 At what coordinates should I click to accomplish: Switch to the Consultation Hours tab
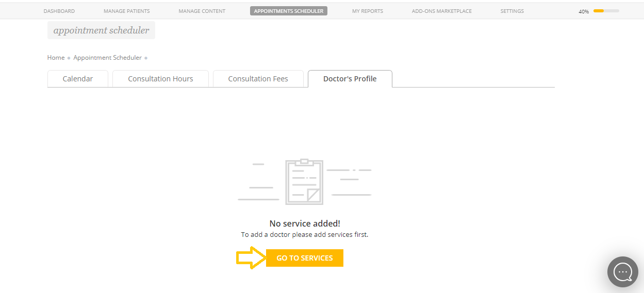click(161, 79)
